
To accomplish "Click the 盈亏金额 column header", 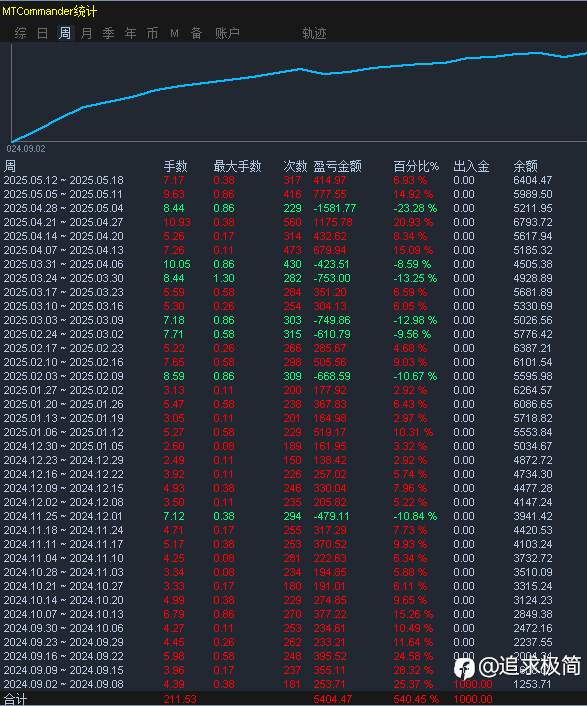I will pos(338,166).
